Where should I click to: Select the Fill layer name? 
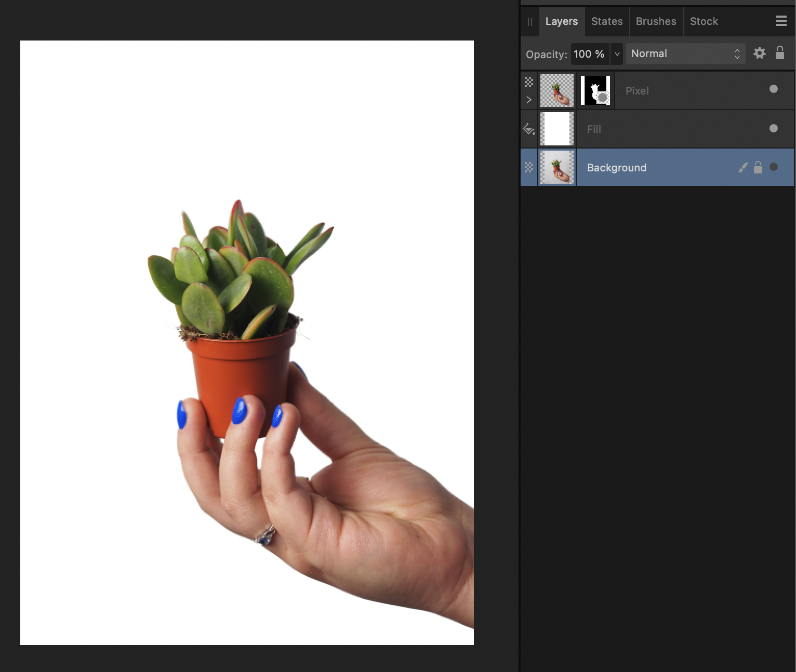[594, 129]
